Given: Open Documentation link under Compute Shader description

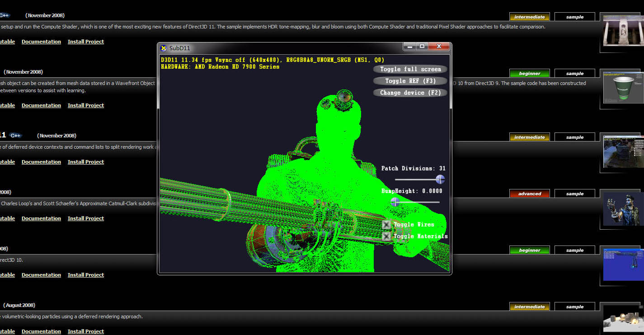Looking at the screenshot, I should coord(41,42).
